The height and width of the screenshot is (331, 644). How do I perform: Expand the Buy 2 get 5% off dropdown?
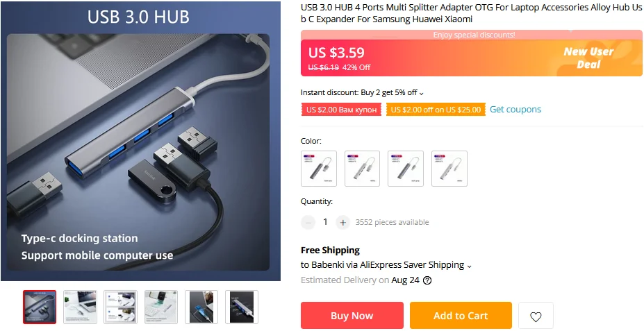point(422,93)
